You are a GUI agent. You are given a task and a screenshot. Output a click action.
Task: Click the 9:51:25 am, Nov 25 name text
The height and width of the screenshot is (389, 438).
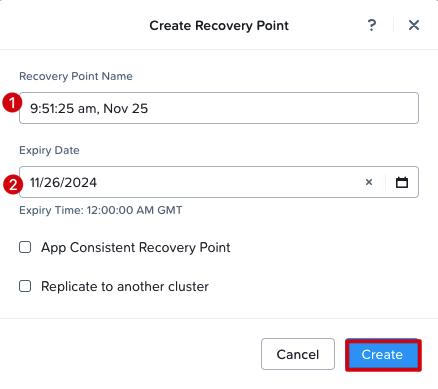click(x=89, y=109)
